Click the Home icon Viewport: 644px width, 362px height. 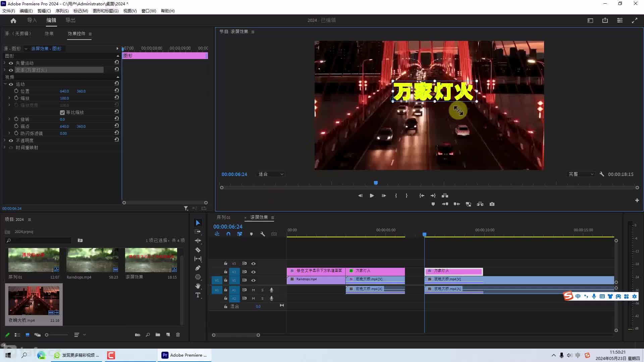point(13,20)
